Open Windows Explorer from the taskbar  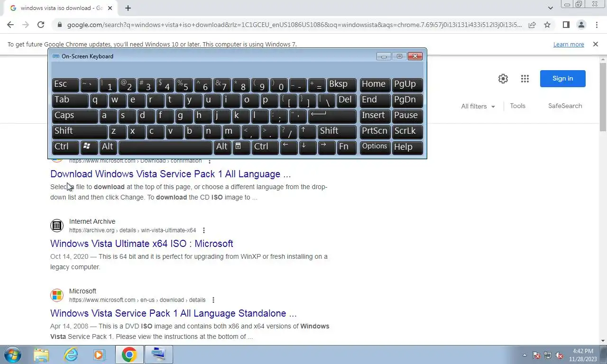[x=41, y=355]
